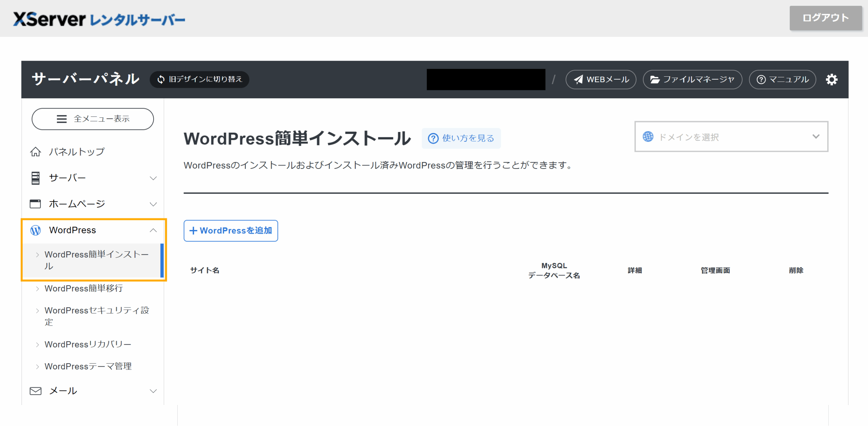Open the 使い方を見る help link
The width and height of the screenshot is (868, 426).
[x=461, y=138]
